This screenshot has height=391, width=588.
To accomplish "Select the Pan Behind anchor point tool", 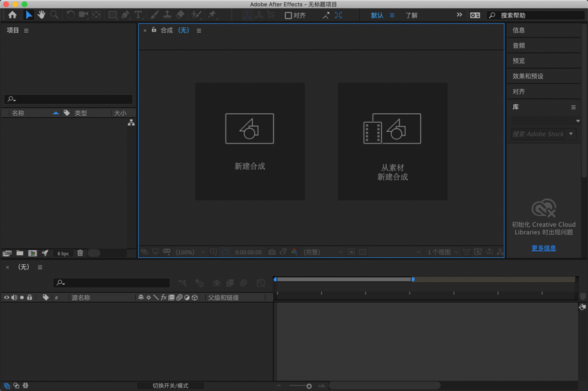I will tap(97, 15).
